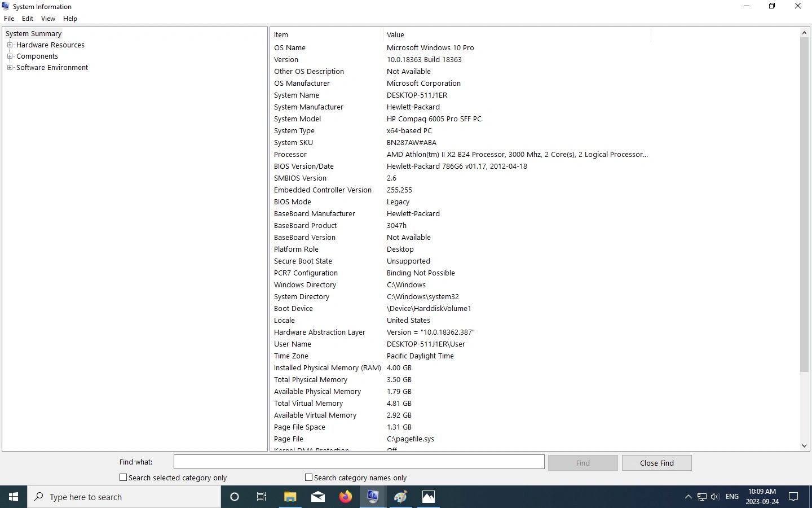Viewport: 812px width, 508px height.
Task: Open the Edit menu
Action: (x=28, y=19)
